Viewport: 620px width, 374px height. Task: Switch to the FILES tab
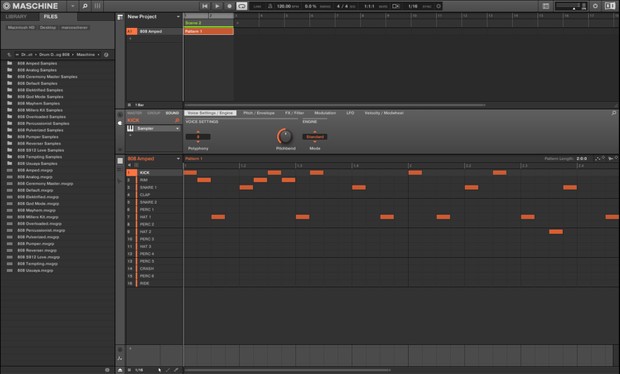point(51,17)
